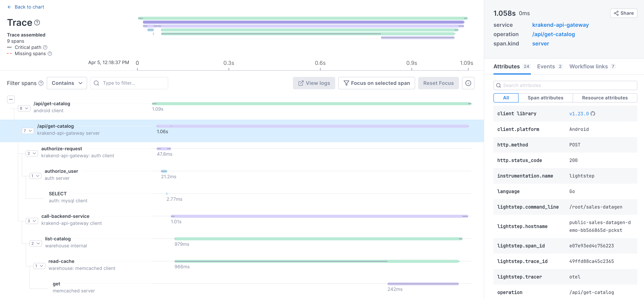Click the Share icon button
This screenshot has height=299, width=644.
(x=623, y=13)
